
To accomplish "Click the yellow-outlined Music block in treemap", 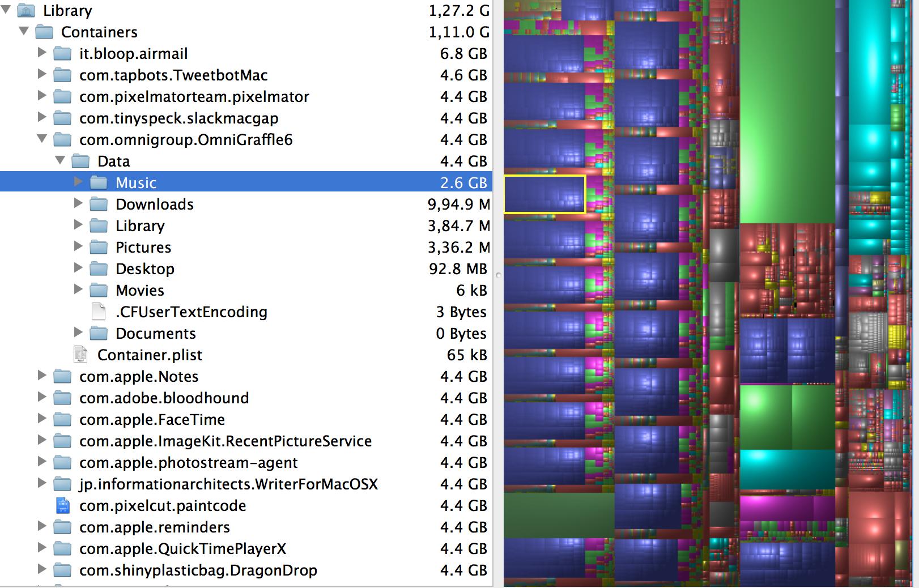I will tap(544, 194).
